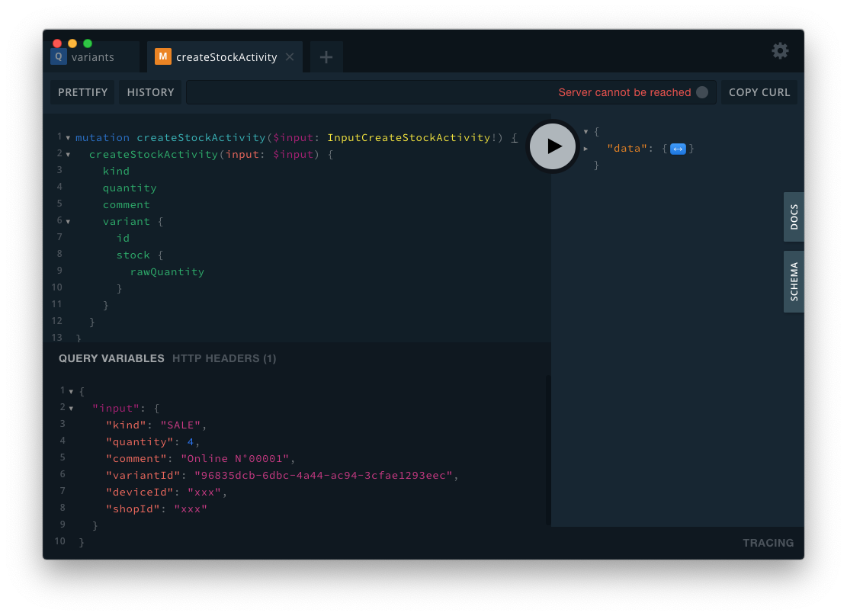
Task: Run the mutation with the play button
Action: pyautogui.click(x=553, y=146)
